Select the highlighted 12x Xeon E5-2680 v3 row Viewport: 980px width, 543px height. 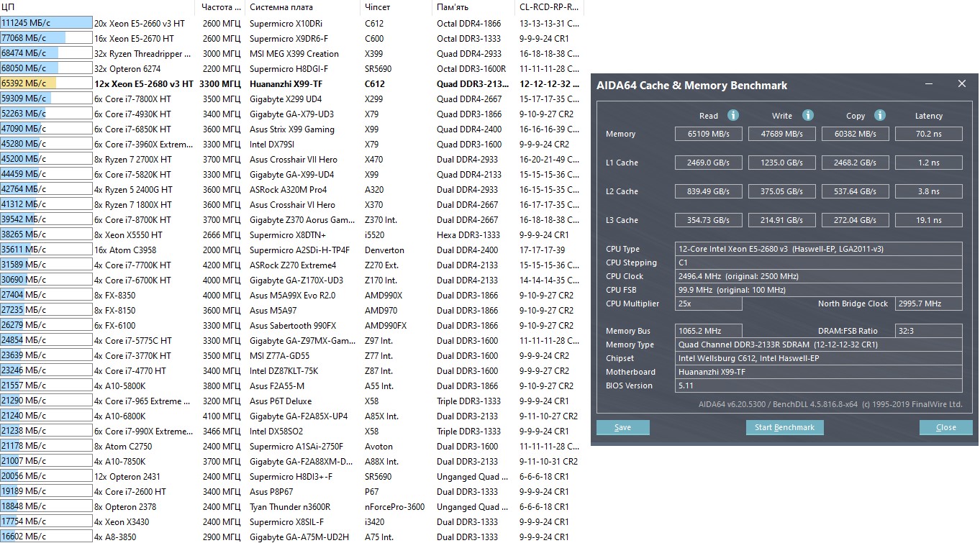coord(291,83)
